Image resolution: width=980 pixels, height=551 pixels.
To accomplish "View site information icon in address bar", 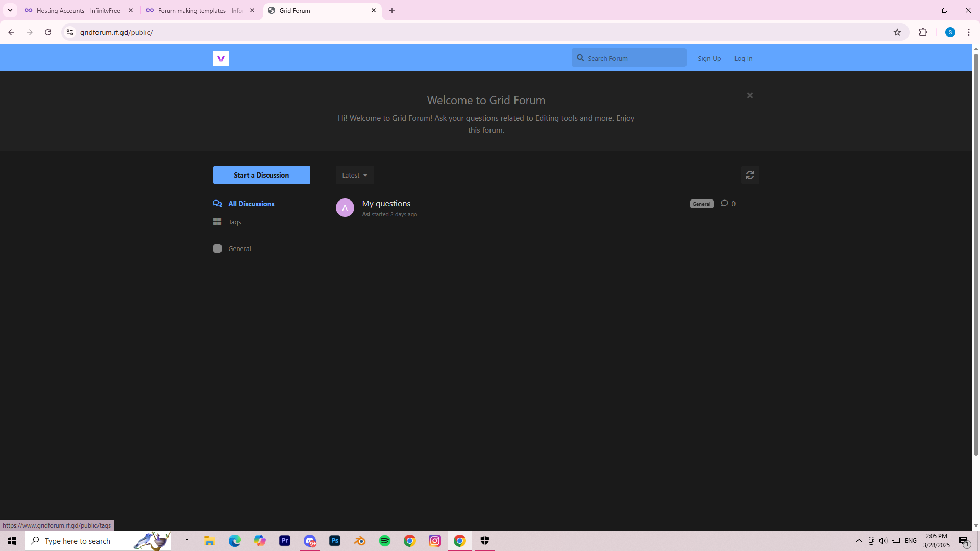I will click(x=70, y=32).
